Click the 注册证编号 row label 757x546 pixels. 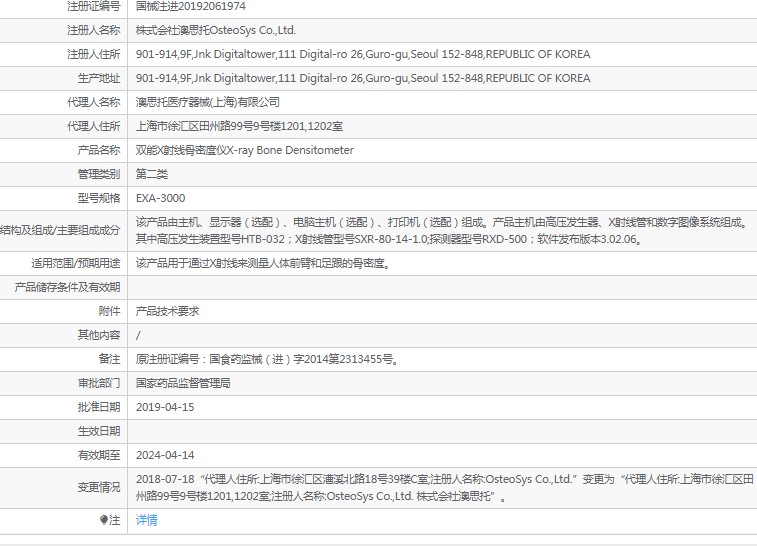pos(93,6)
